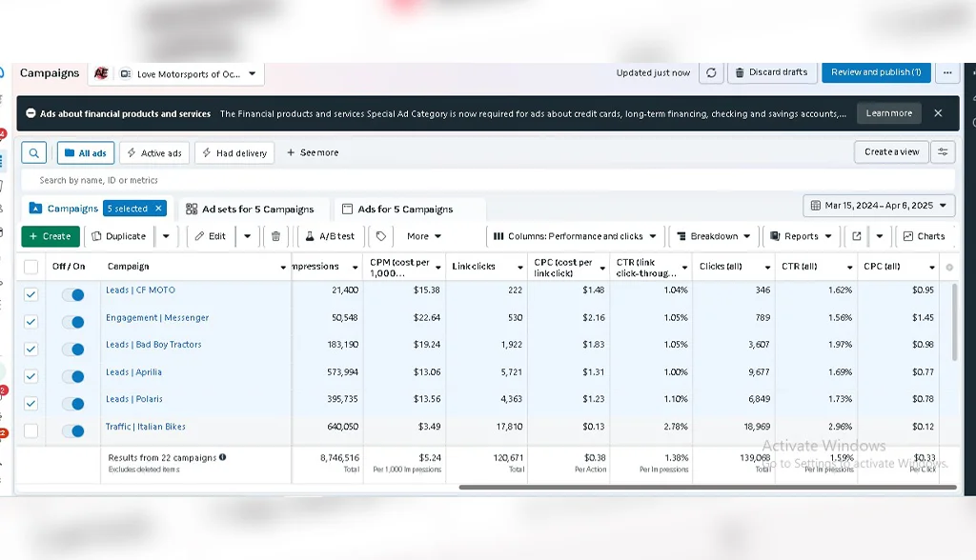This screenshot has width=976, height=560.
Task: Dismiss the financial products notice banner
Action: tap(938, 113)
